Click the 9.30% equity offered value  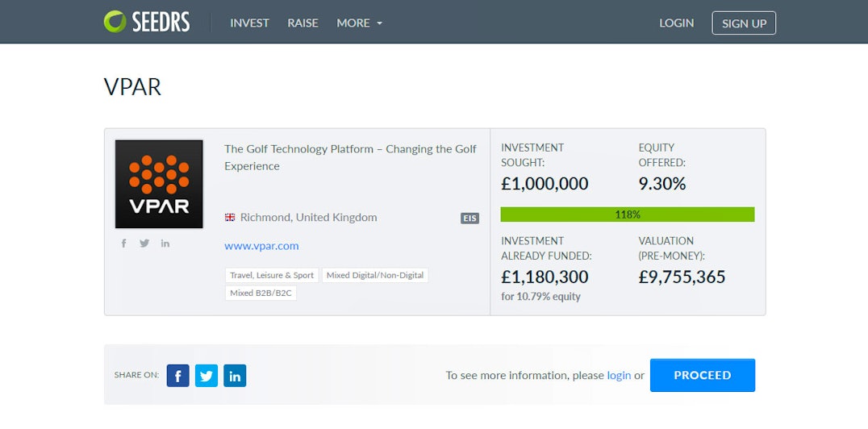tap(662, 184)
